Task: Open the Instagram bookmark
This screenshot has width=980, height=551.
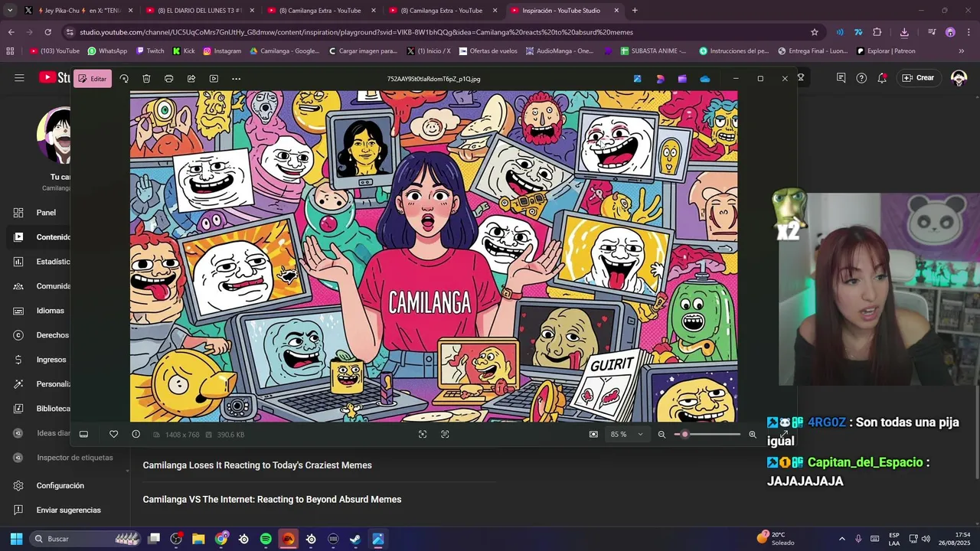Action: (x=222, y=51)
